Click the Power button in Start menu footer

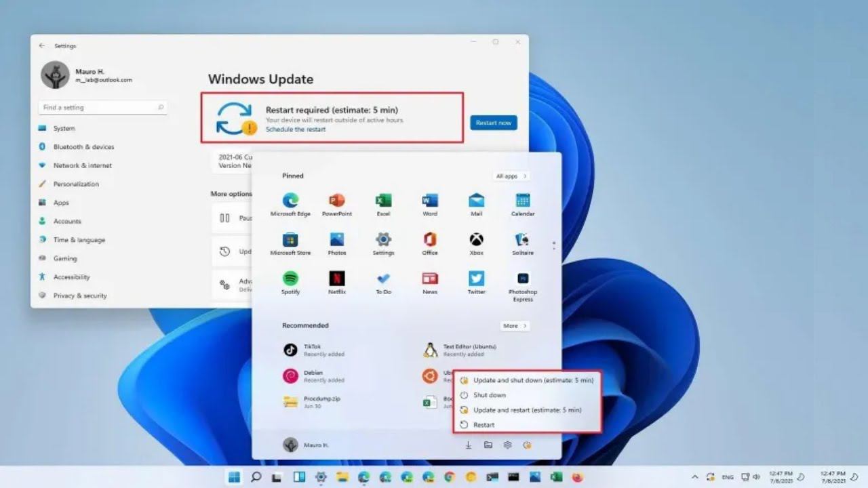point(527,445)
